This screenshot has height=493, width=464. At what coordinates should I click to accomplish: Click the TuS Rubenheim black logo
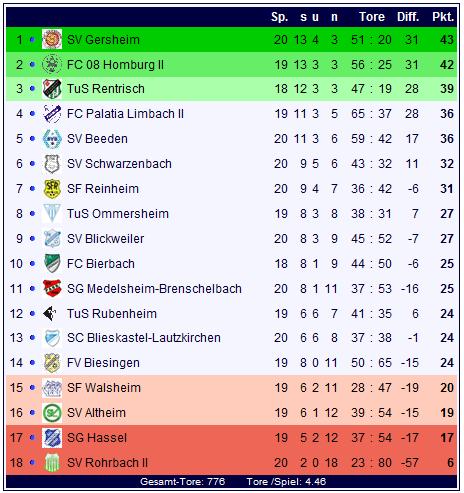pyautogui.click(x=50, y=313)
